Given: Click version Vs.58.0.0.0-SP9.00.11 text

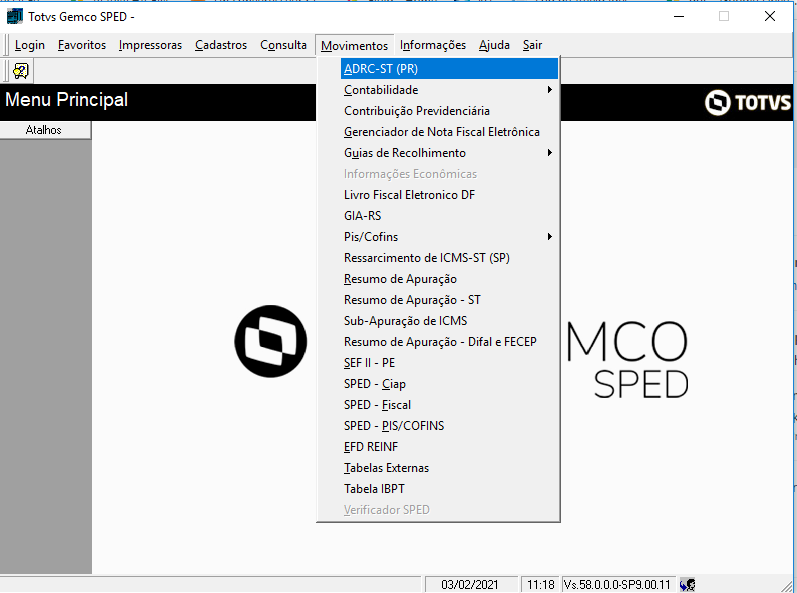Looking at the screenshot, I should click(617, 585).
